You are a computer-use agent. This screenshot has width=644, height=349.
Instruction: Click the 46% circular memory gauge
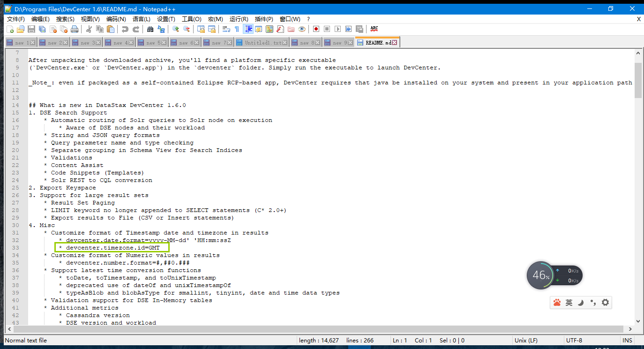(x=540, y=275)
